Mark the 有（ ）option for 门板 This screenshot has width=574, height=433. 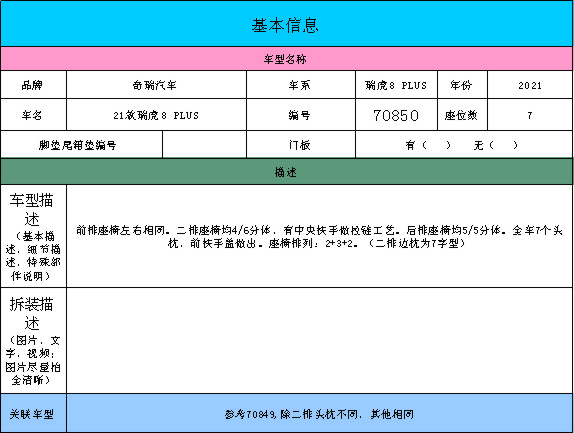428,145
